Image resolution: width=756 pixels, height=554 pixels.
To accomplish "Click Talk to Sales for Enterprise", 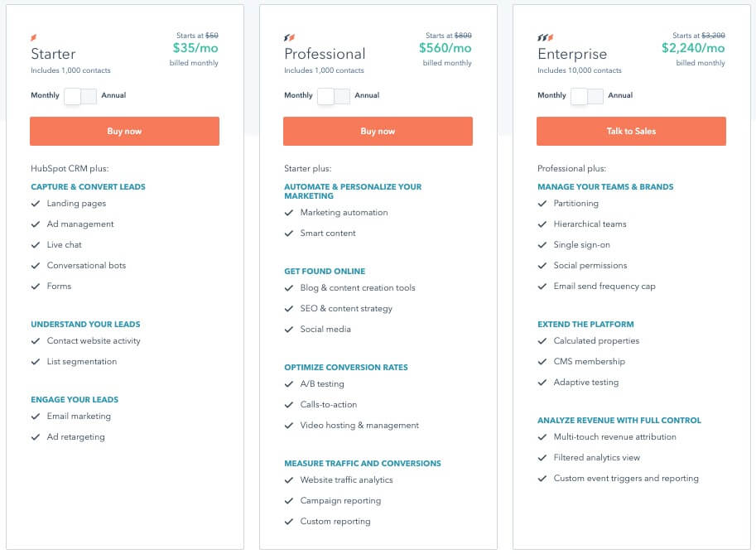I will [630, 131].
